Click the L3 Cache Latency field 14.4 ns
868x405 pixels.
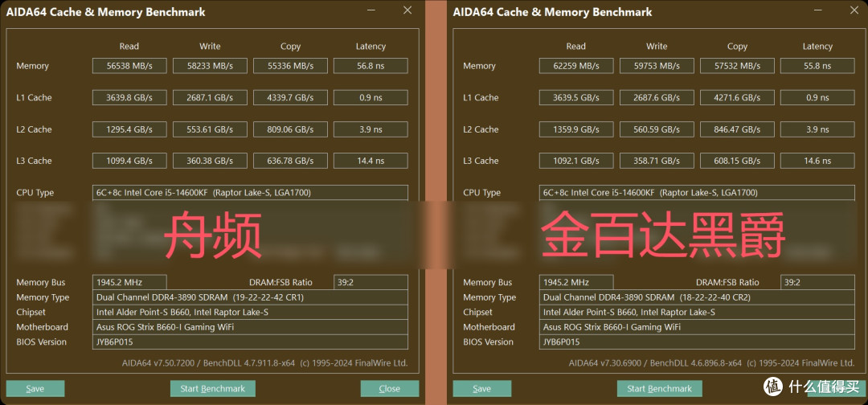(x=371, y=161)
